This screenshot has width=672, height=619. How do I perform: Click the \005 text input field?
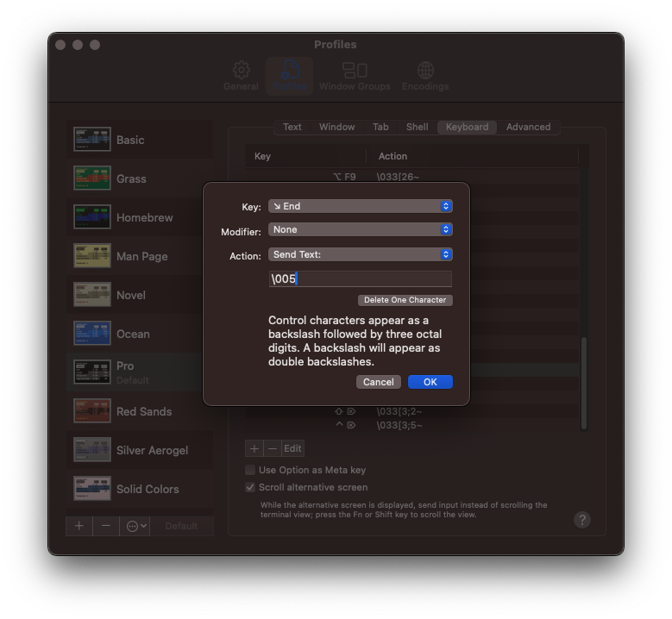click(360, 278)
